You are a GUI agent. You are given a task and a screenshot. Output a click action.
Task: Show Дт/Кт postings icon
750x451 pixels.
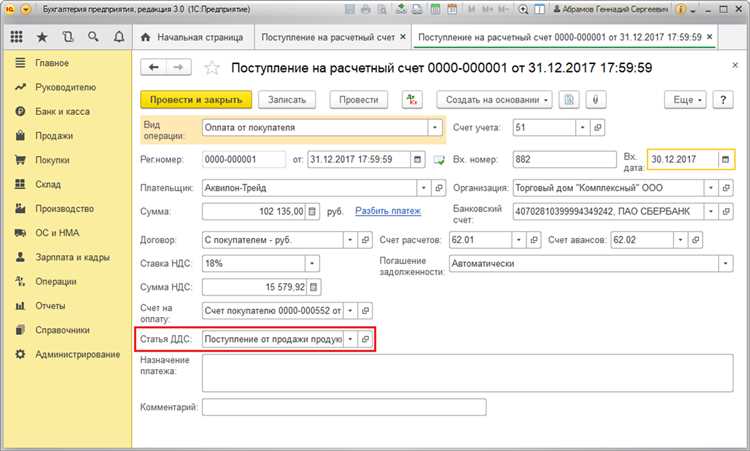(x=411, y=100)
